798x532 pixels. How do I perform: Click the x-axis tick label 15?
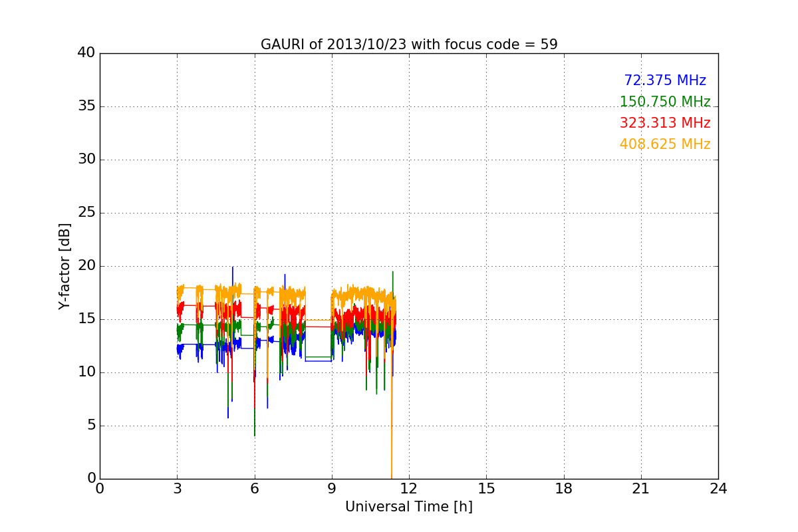click(x=486, y=489)
